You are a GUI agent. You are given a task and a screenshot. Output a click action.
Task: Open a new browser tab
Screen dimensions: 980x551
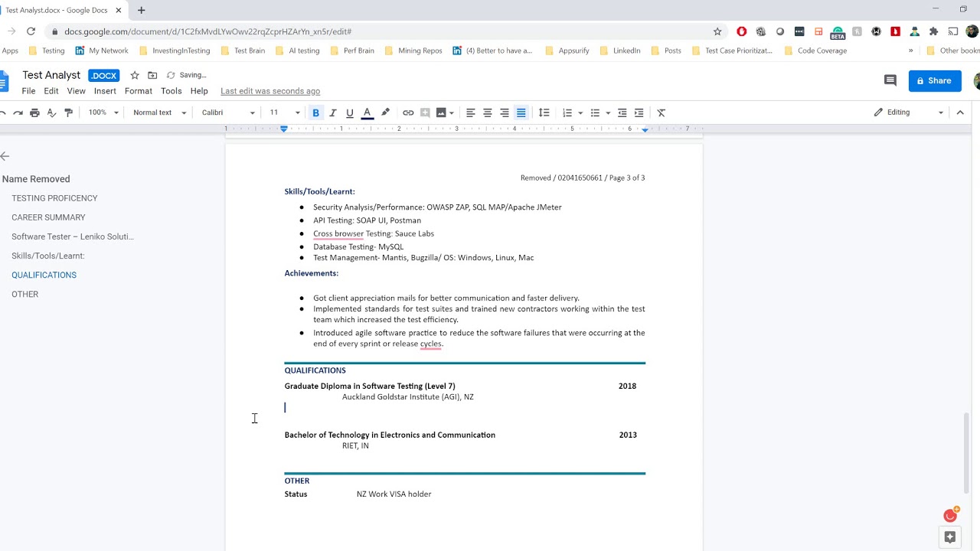(141, 10)
